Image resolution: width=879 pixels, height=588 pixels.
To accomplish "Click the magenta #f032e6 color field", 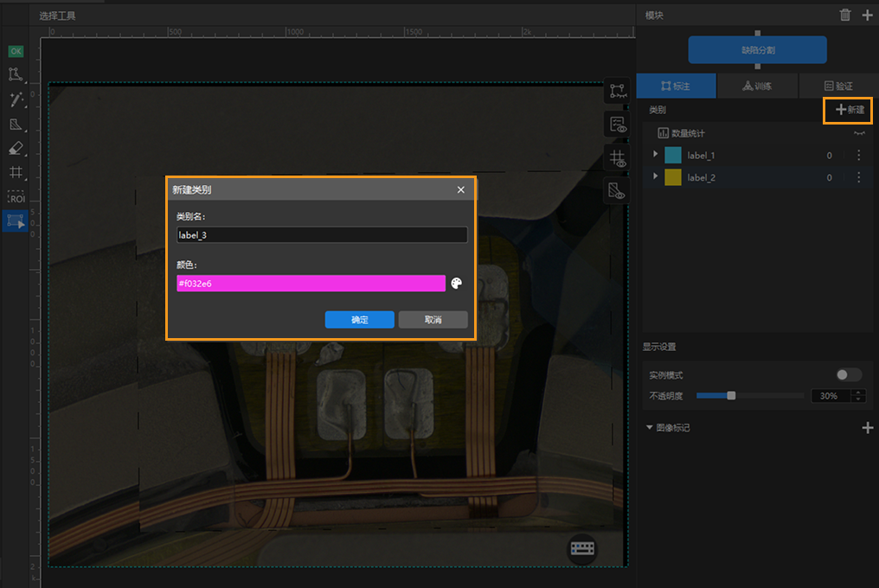I will click(x=311, y=283).
